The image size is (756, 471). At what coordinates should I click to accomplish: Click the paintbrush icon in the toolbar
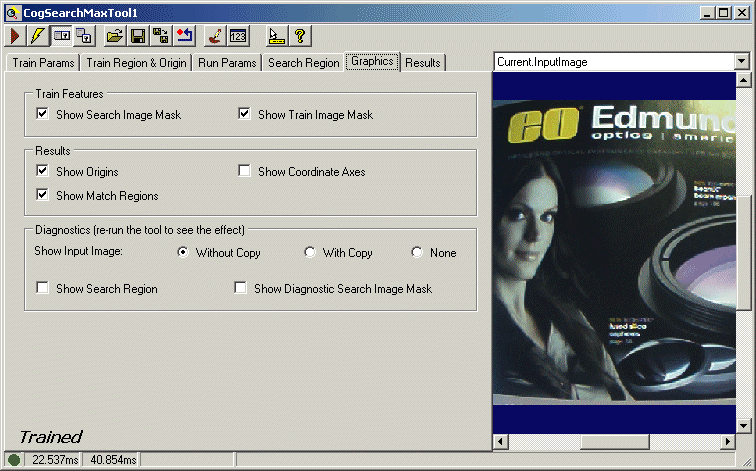click(x=215, y=36)
